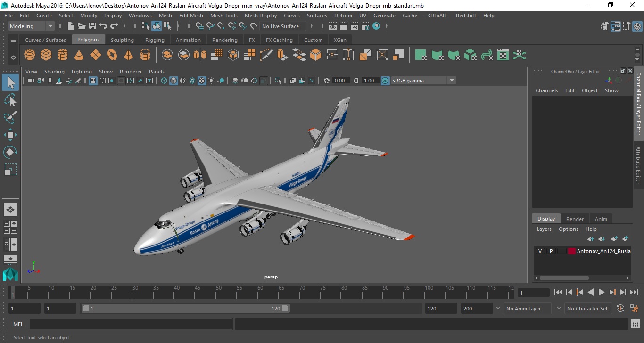Image resolution: width=644 pixels, height=343 pixels.
Task: Play the animation forwards
Action: (602, 293)
